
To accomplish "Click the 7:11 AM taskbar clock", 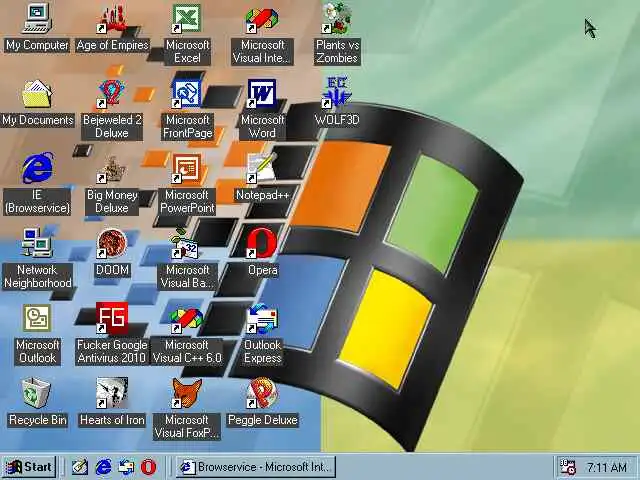I will (607, 467).
